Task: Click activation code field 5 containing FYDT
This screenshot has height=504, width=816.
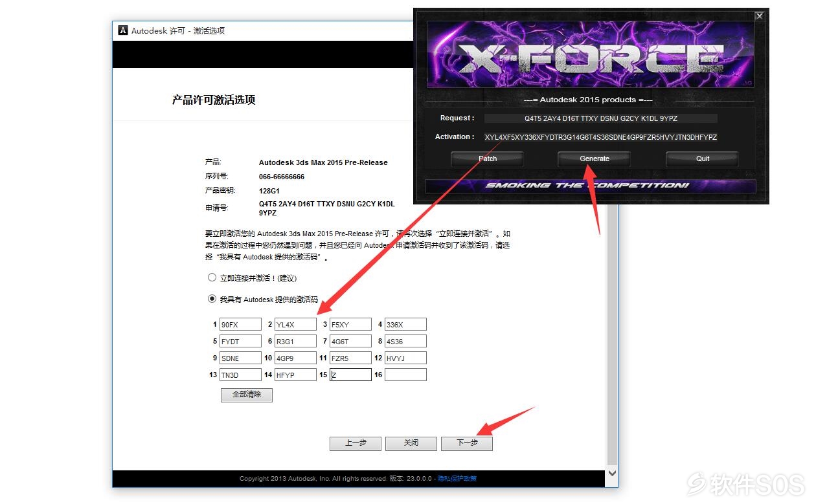Action: [x=240, y=341]
